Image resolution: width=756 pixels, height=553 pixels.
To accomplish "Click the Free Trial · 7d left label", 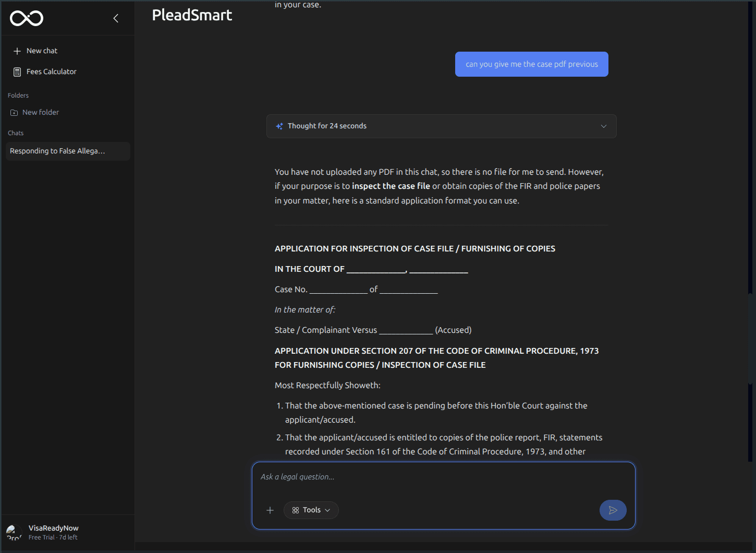I will 53,537.
